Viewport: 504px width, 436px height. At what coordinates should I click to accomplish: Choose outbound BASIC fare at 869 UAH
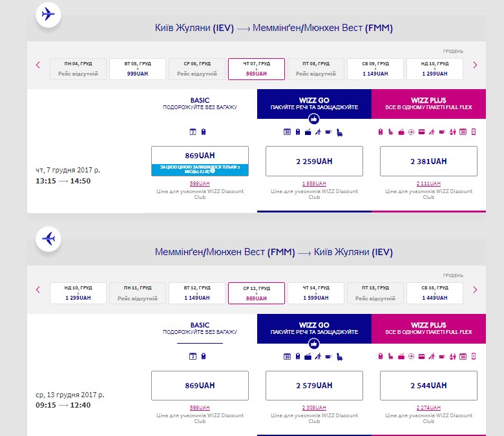pyautogui.click(x=200, y=156)
